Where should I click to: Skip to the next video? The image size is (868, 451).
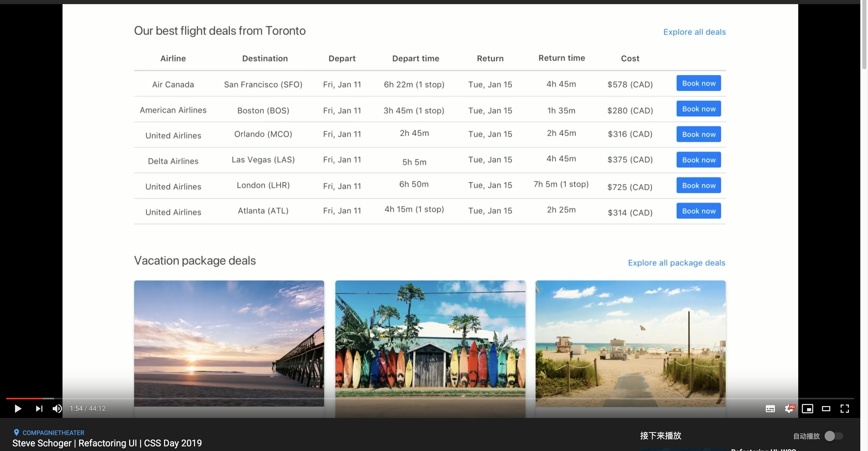coord(39,409)
